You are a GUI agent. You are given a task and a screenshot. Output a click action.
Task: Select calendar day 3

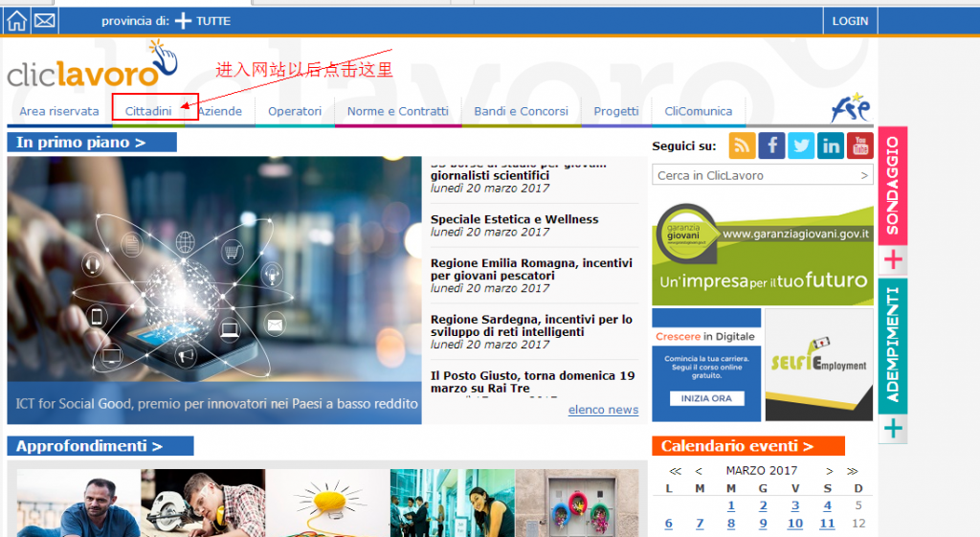795,505
